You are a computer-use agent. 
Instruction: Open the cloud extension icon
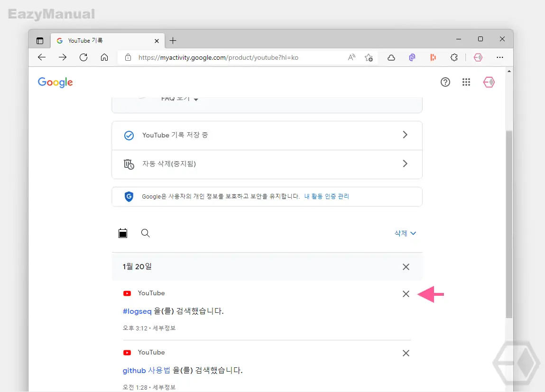click(x=391, y=58)
